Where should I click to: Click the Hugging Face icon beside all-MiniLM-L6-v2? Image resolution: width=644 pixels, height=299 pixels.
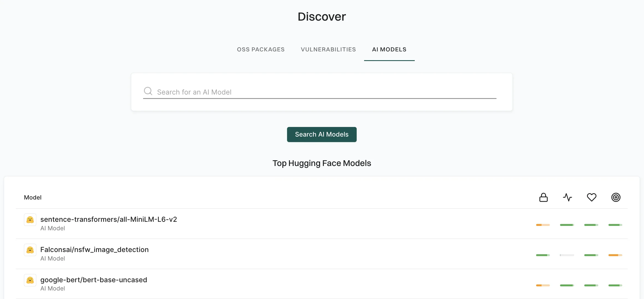click(x=30, y=220)
